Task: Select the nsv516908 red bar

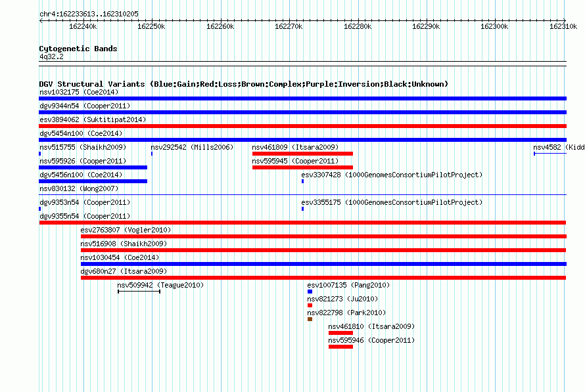Action: (x=323, y=250)
